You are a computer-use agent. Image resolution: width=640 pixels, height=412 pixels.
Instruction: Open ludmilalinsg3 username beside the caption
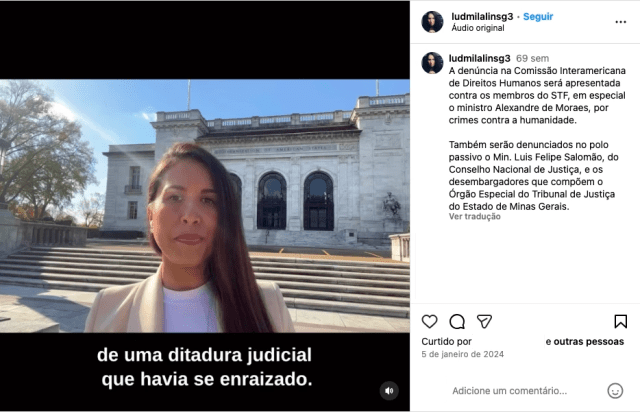pos(480,58)
